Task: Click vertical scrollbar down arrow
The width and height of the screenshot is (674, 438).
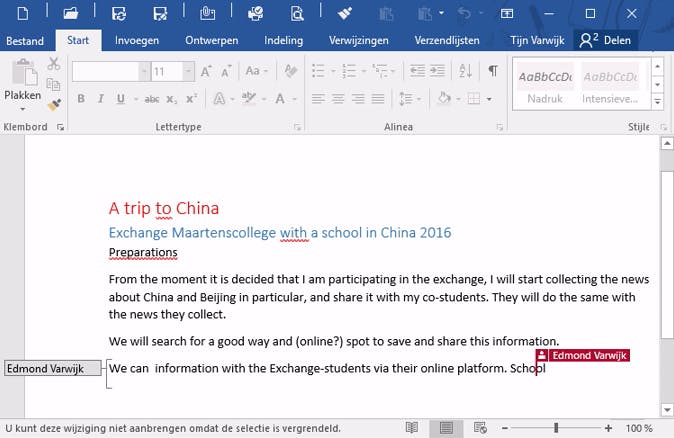Action: click(667, 410)
